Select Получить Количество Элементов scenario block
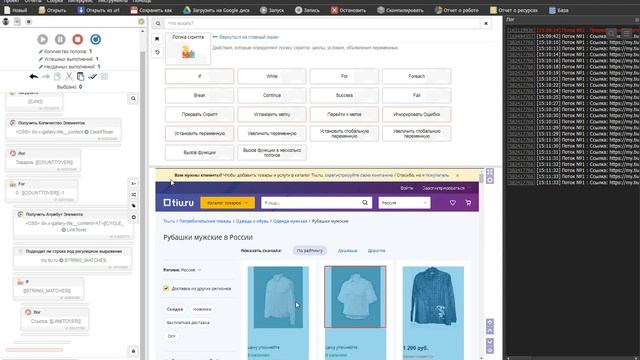Screen dimensions: 640x360 click(63, 131)
